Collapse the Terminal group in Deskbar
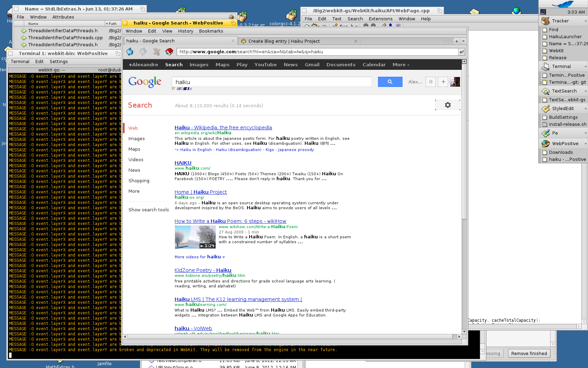 pyautogui.click(x=585, y=67)
